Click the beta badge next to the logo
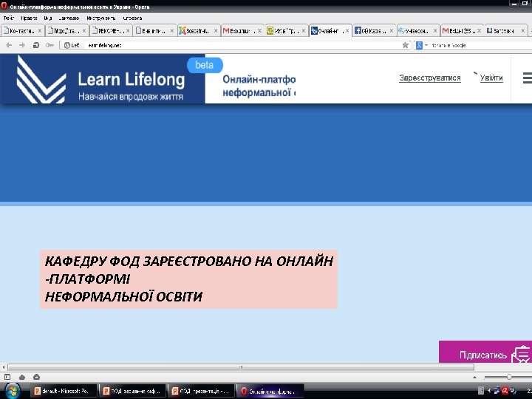 [205, 65]
